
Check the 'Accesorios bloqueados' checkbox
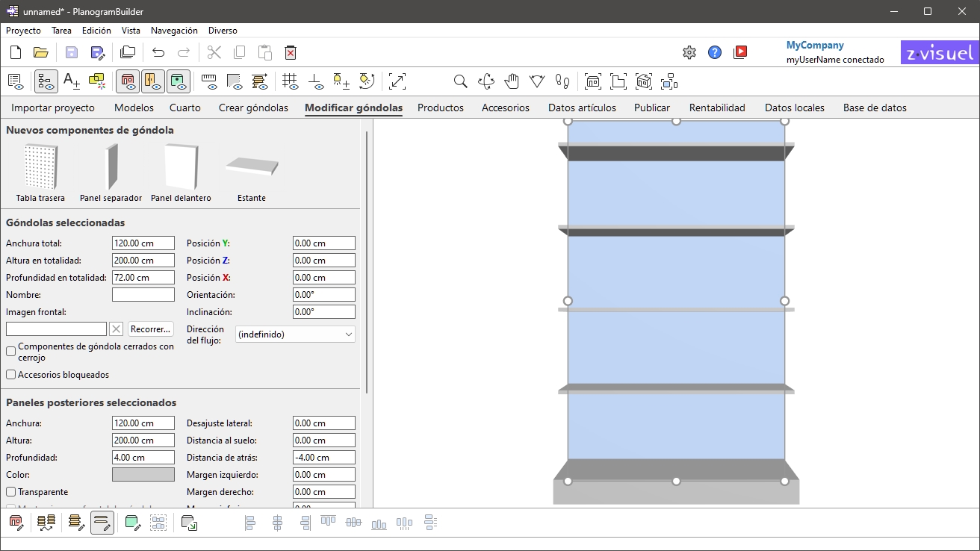coord(10,375)
